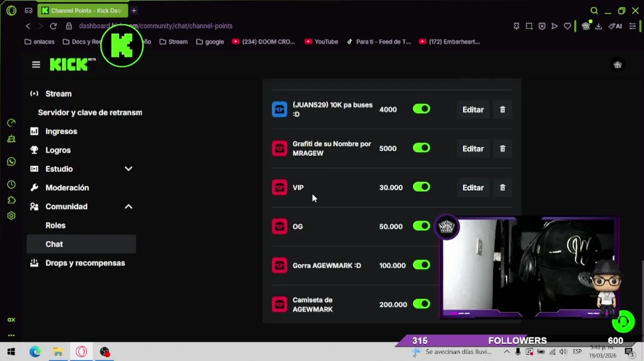Viewport: 644px width, 361px height.
Task: Click the reward icon beside OG
Action: (x=279, y=226)
